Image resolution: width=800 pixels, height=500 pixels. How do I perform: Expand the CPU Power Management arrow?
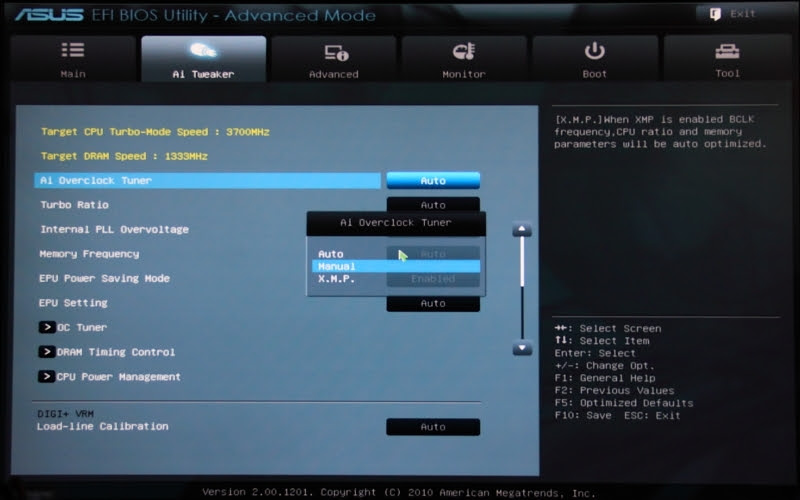pos(46,377)
